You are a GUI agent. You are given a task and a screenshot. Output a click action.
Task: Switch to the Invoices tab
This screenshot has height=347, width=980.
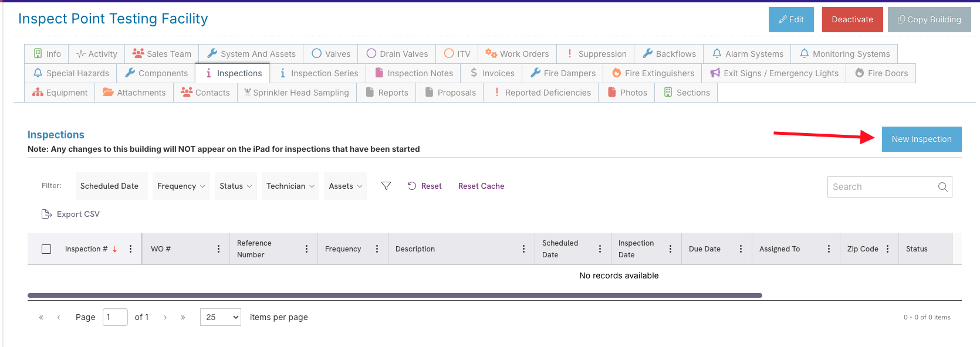click(492, 73)
